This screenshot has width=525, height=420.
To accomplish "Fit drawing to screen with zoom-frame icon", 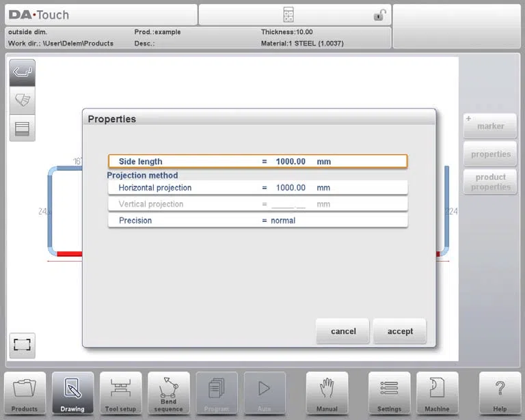I will 22,345.
